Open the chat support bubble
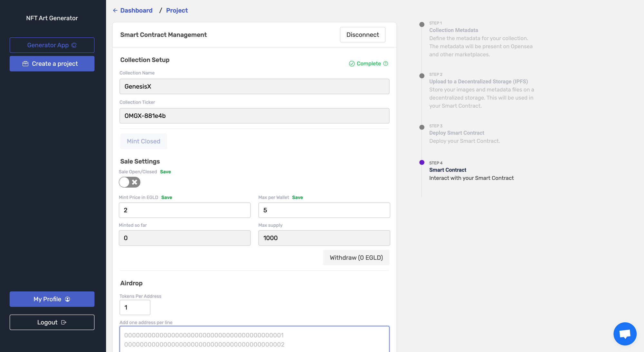 pos(625,334)
